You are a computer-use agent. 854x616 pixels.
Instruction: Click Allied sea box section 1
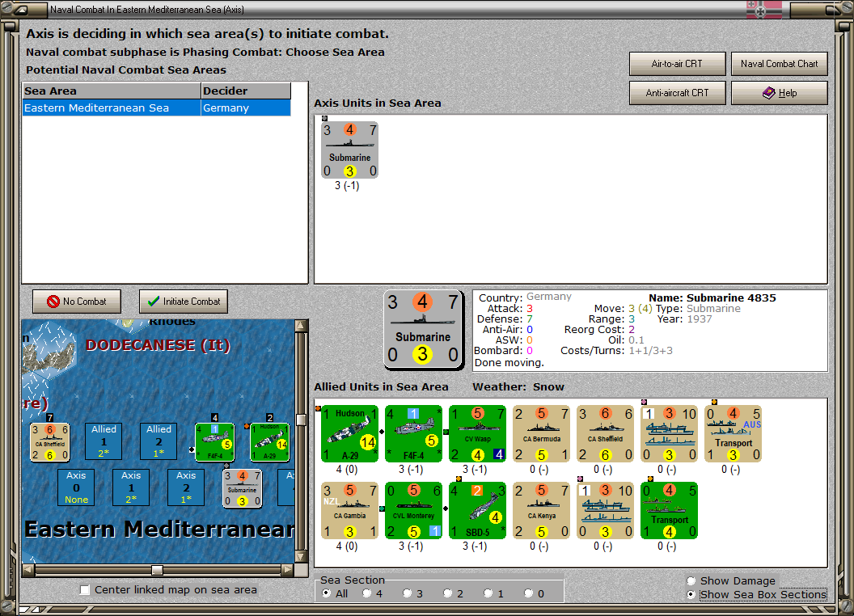tap(104, 441)
